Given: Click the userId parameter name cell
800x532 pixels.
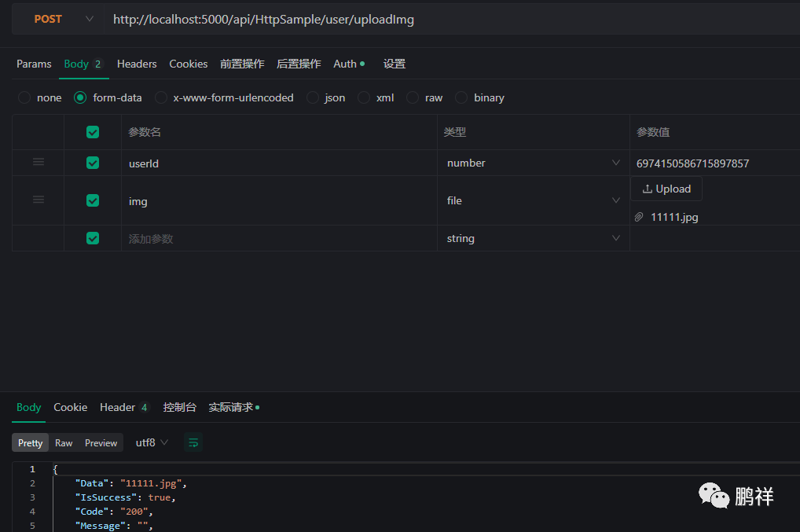Looking at the screenshot, I should click(279, 163).
